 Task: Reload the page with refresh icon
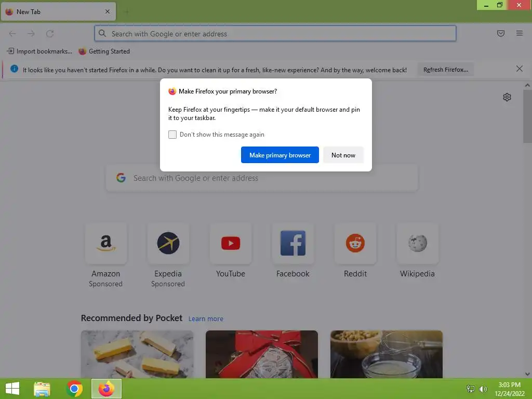coord(50,34)
